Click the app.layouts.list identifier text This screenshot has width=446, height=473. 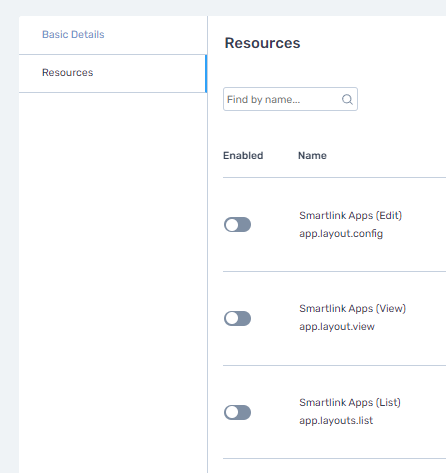[x=336, y=421]
